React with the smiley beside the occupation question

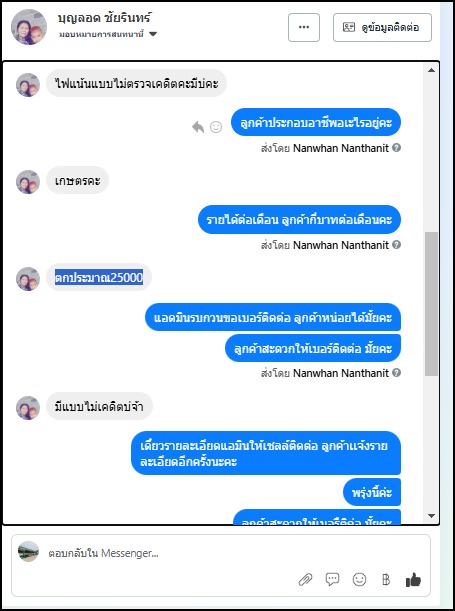(216, 127)
